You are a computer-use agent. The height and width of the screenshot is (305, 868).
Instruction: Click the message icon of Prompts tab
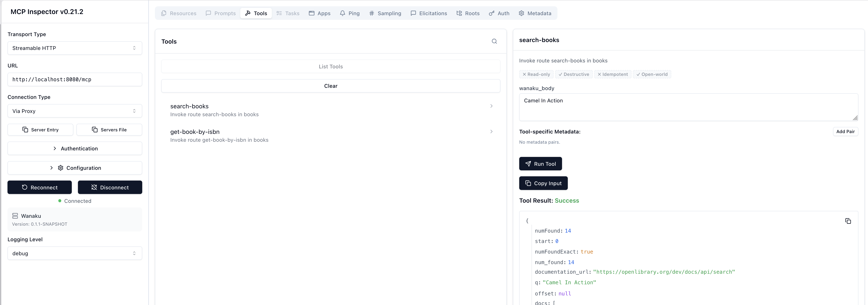click(208, 13)
